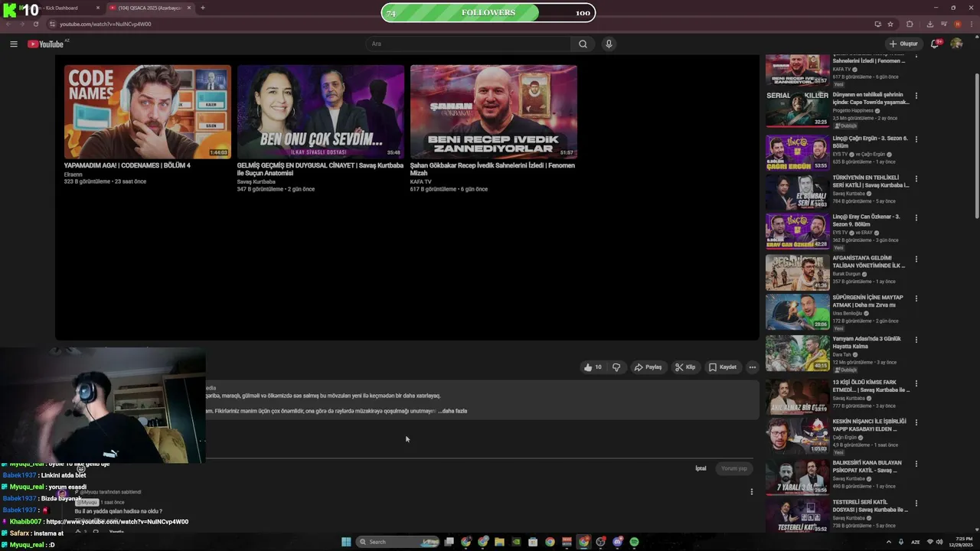Click the YouTube search input field
Image resolution: width=980 pixels, height=551 pixels.
[469, 44]
